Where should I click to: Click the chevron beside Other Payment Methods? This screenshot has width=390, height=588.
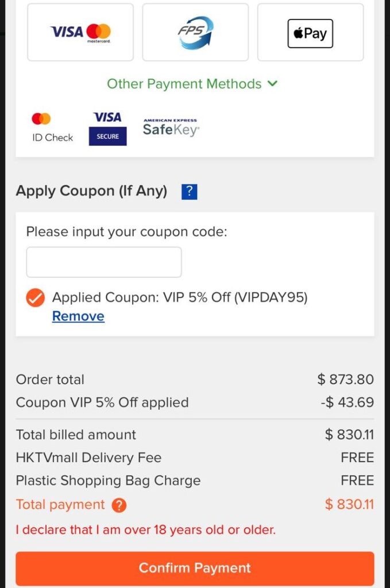pos(272,84)
